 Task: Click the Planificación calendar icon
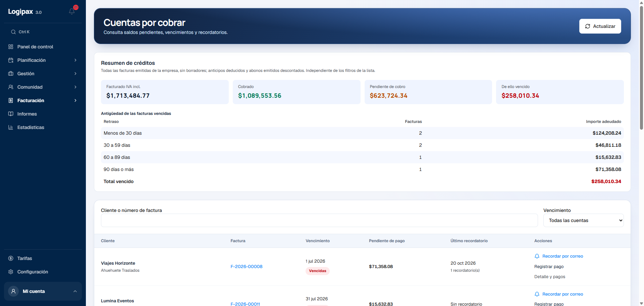click(11, 60)
